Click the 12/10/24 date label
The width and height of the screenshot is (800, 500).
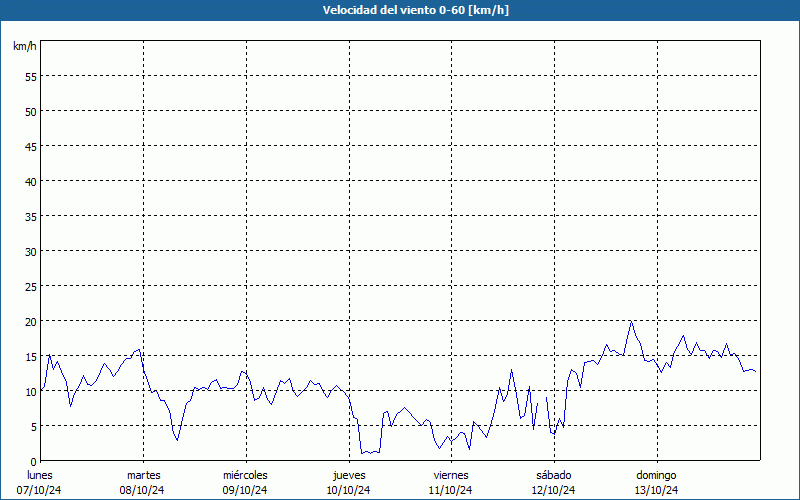pyautogui.click(x=553, y=490)
